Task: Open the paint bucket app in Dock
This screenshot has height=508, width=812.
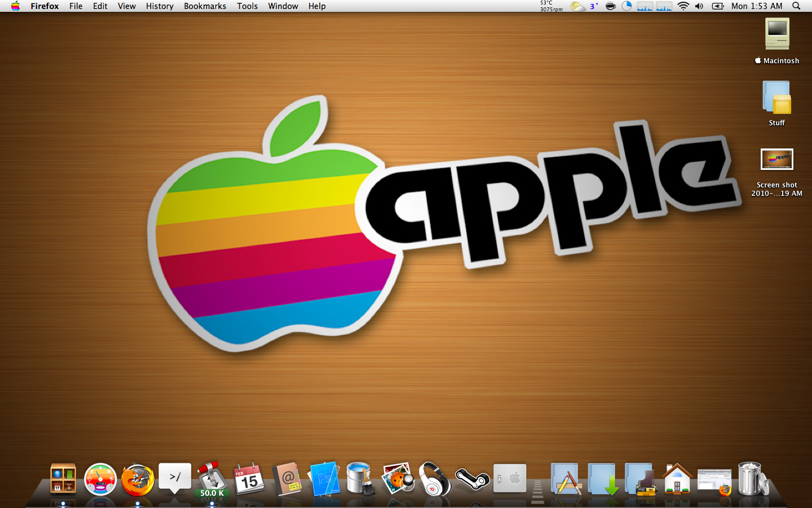Action: [360, 479]
